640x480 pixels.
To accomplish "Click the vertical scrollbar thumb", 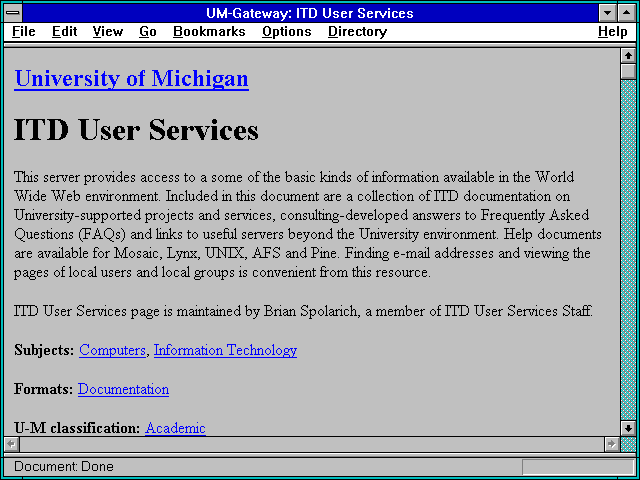I will tap(628, 71).
